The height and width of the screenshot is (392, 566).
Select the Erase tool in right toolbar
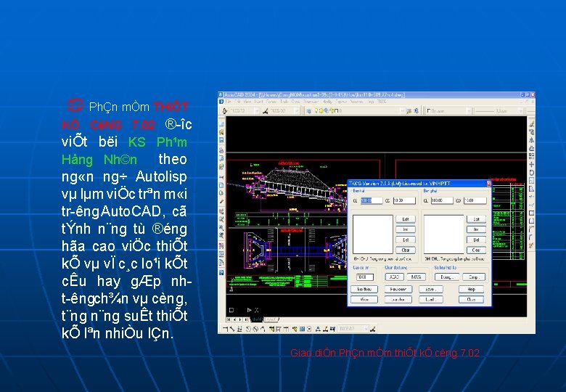531,124
